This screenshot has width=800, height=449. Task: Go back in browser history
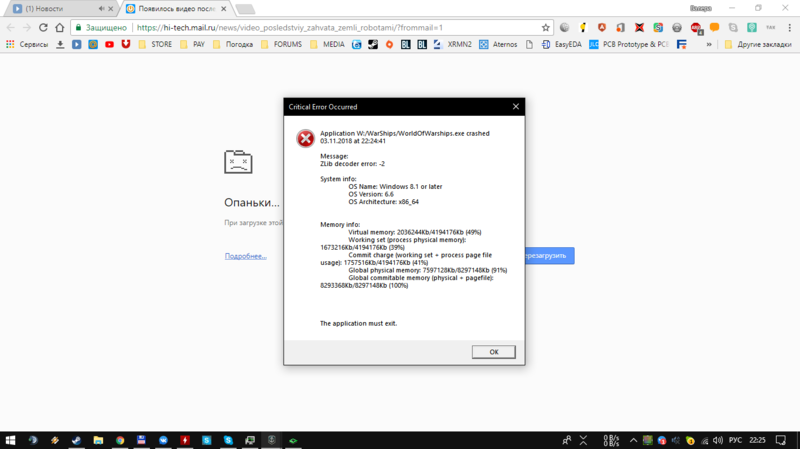pyautogui.click(x=11, y=28)
